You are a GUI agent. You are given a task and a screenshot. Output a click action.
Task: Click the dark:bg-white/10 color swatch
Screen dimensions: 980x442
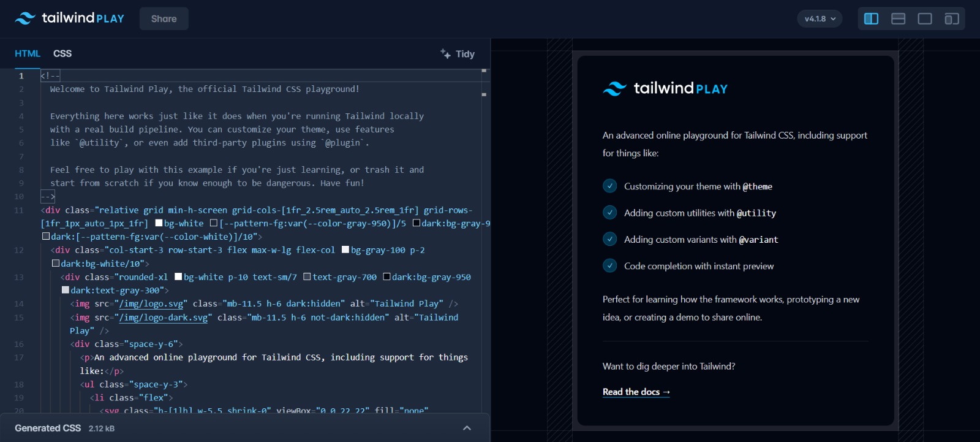click(56, 263)
